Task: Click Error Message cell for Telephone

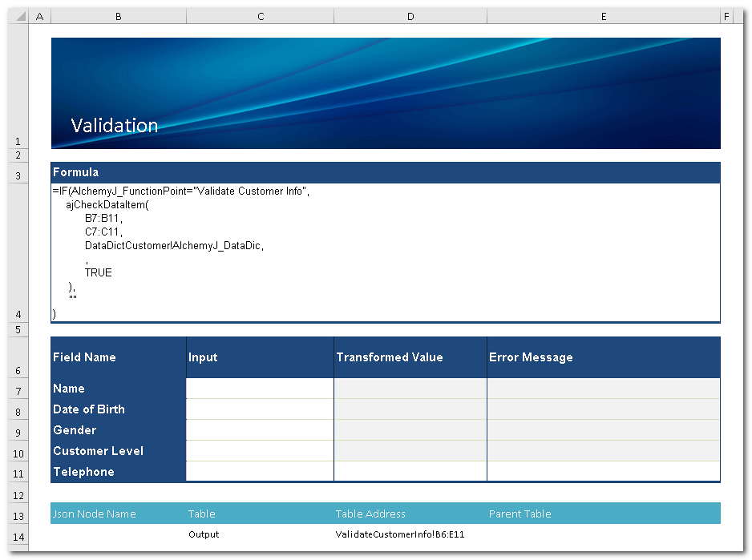Action: [604, 471]
